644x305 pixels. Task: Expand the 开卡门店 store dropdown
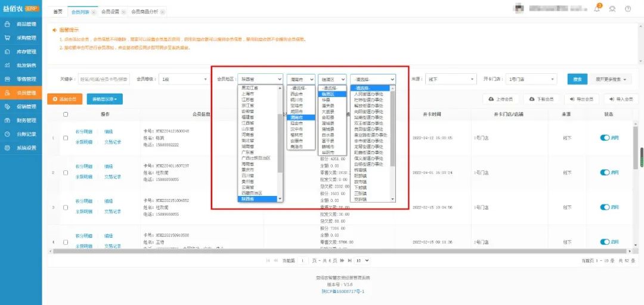(530, 79)
